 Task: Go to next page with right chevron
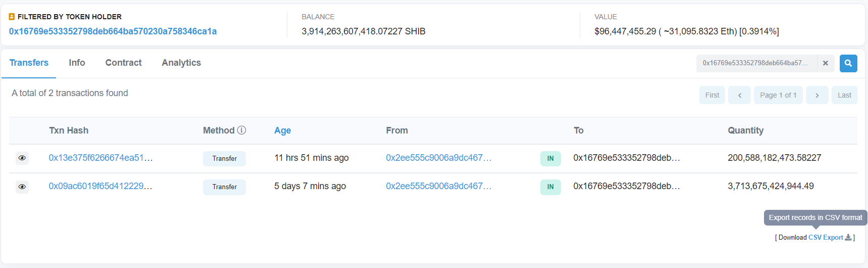tap(817, 95)
